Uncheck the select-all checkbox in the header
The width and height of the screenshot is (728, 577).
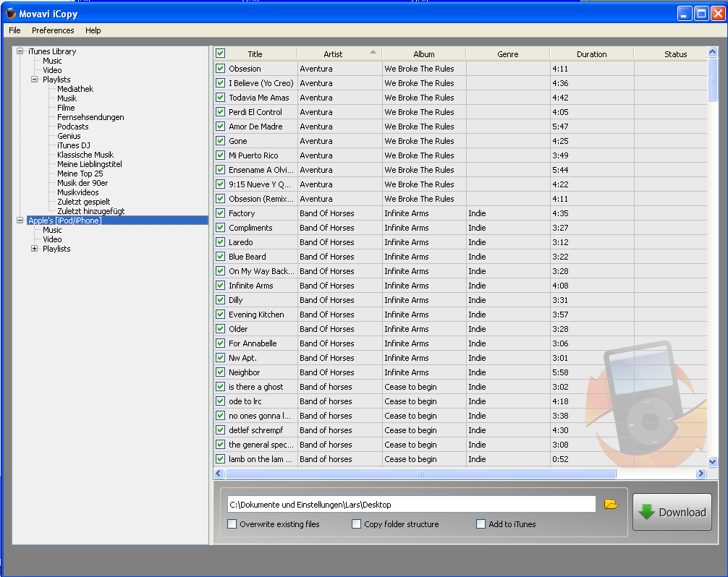pos(220,54)
